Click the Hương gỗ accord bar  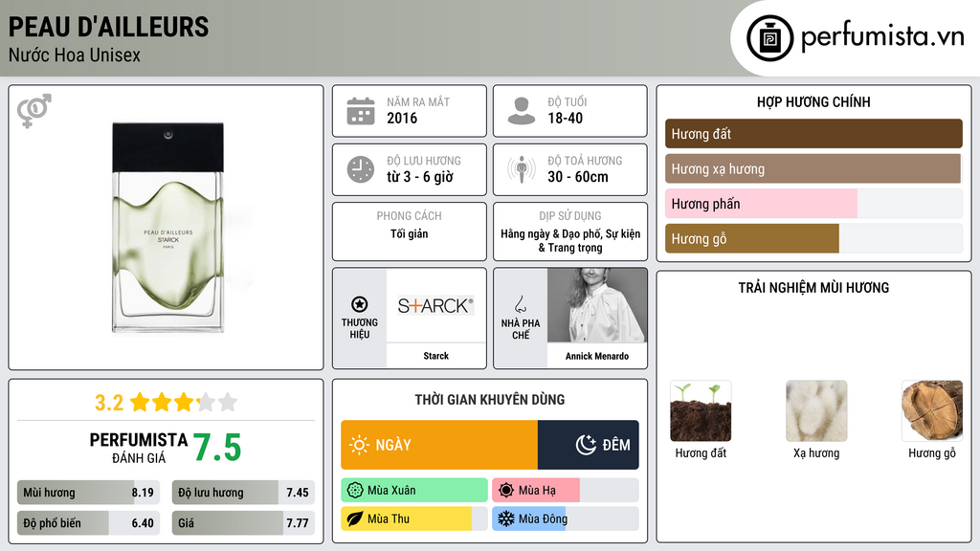[813, 238]
